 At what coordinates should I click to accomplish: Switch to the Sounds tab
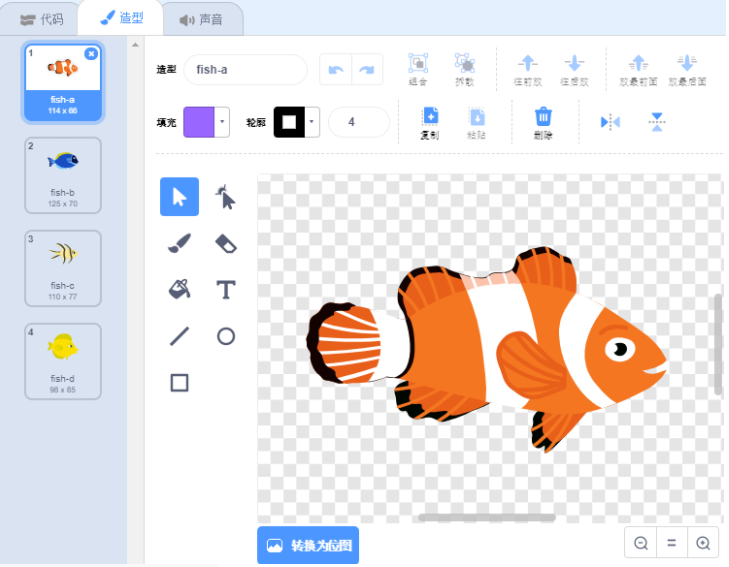pyautogui.click(x=202, y=19)
